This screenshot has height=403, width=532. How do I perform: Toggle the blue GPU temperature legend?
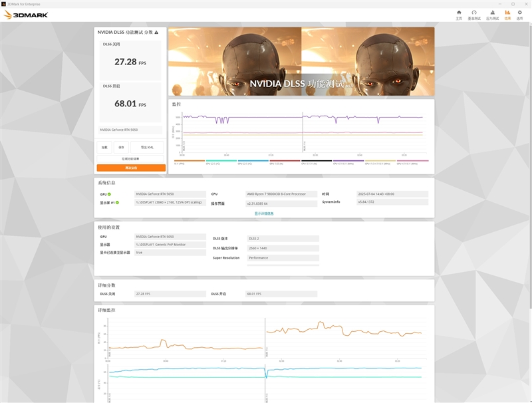point(253,162)
